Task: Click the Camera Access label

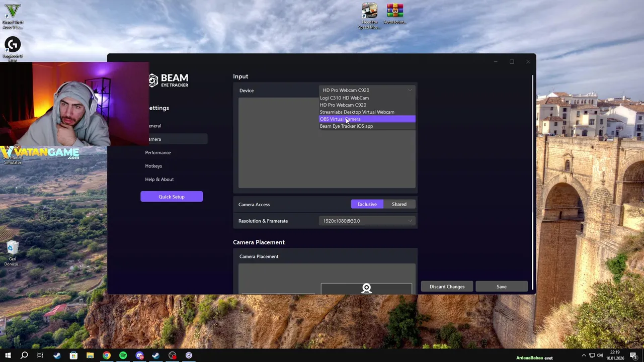Action: 254,205
